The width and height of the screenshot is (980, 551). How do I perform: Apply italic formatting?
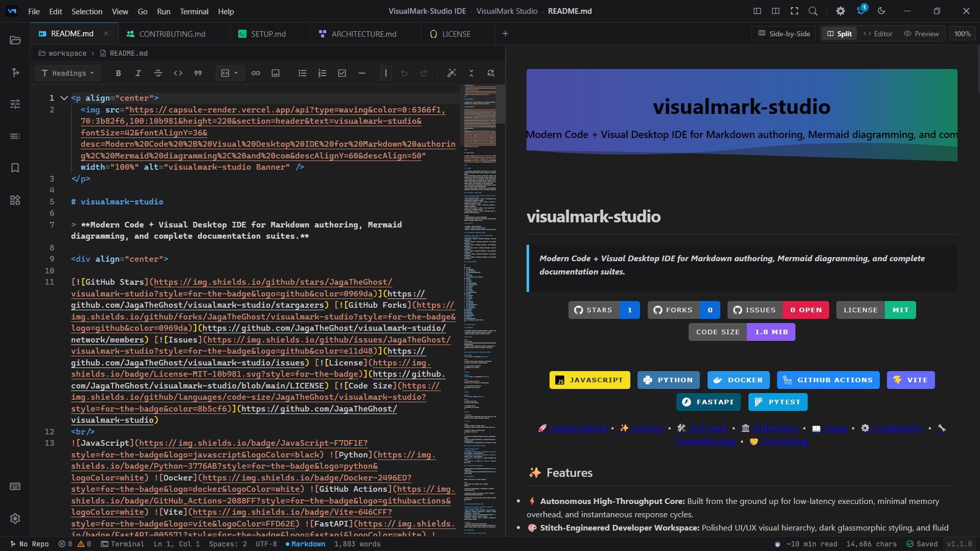pos(138,73)
